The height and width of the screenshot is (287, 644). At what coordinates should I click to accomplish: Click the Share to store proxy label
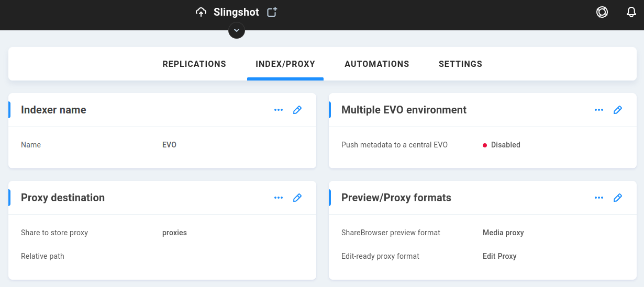tap(54, 233)
